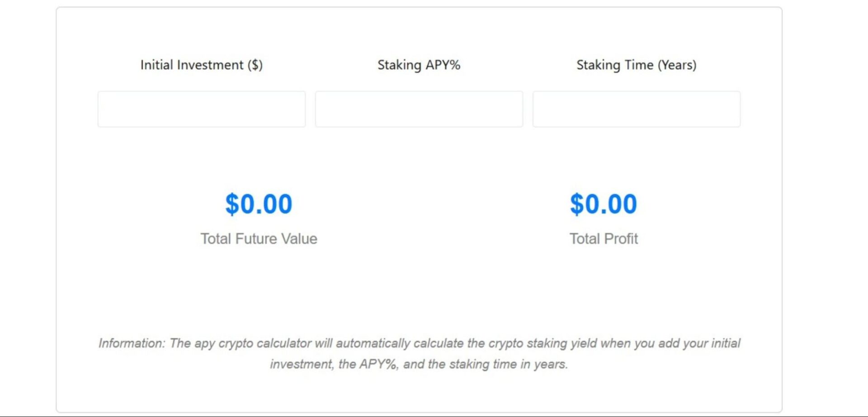
Task: Select the Initial Investment ($) column header
Action: (202, 64)
